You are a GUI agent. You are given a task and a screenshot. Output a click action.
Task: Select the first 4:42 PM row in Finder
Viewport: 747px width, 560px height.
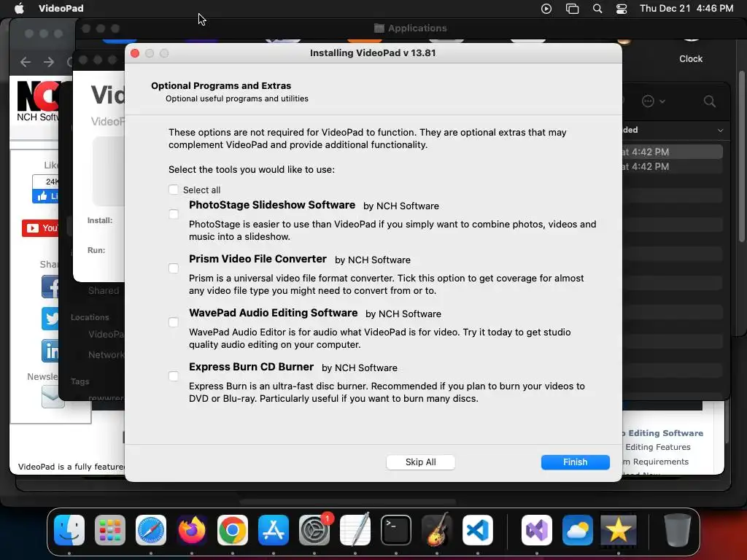coord(672,152)
